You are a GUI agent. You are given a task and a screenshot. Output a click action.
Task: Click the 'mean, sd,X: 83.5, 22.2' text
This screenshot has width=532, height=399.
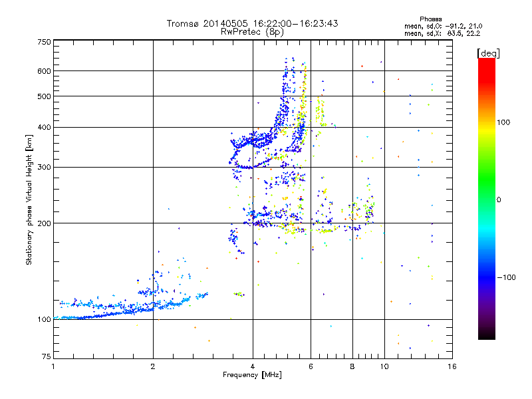click(x=442, y=33)
